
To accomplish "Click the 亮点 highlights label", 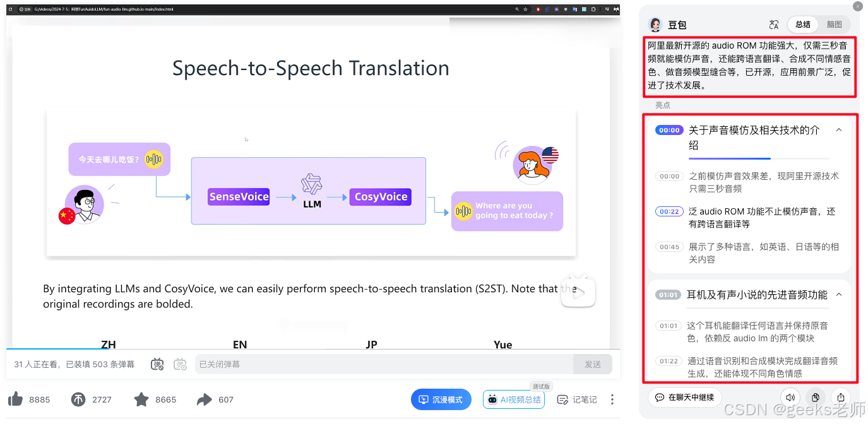I will (x=663, y=105).
